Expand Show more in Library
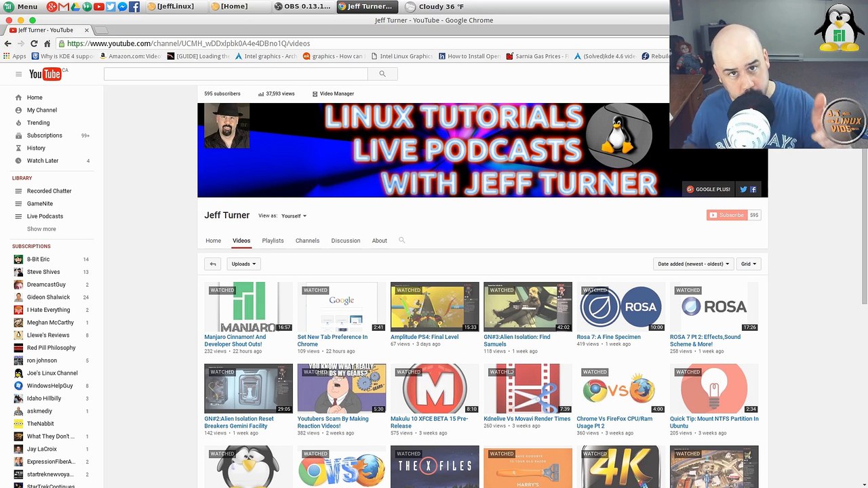 41,229
